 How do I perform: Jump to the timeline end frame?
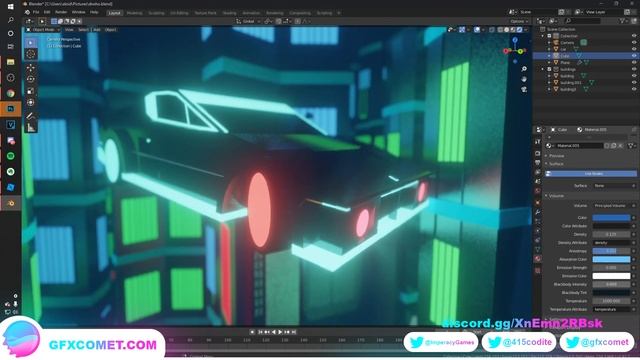coord(294,332)
